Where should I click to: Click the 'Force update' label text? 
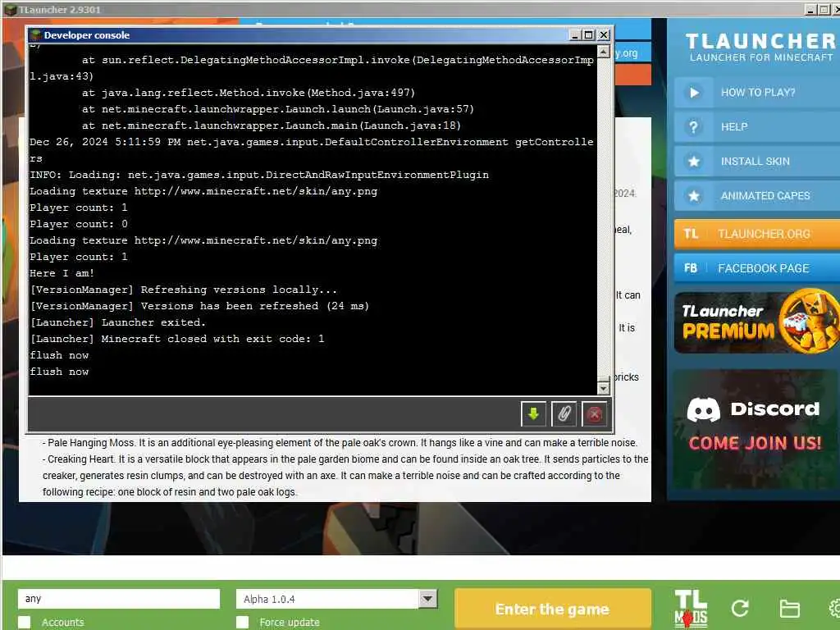[x=290, y=622]
